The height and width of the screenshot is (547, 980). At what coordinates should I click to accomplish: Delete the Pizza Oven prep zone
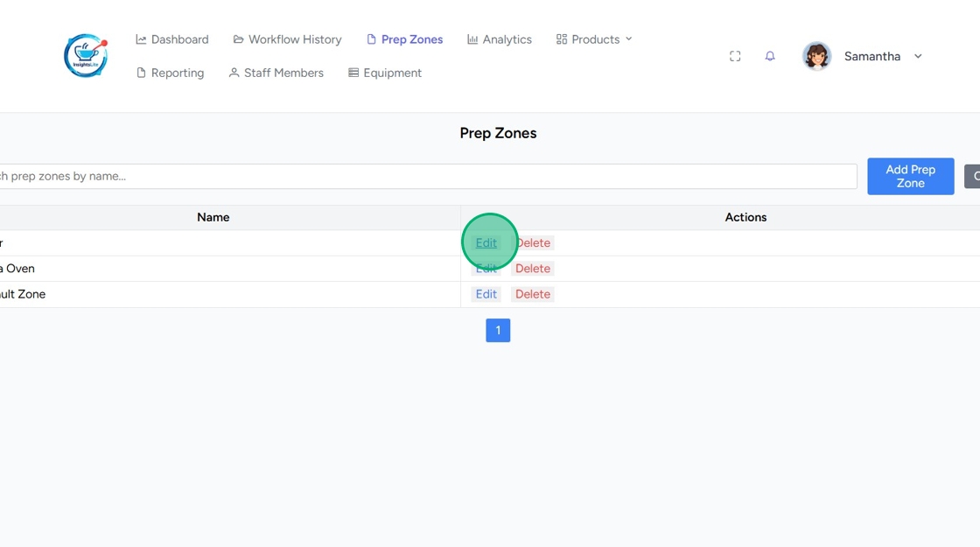click(533, 269)
